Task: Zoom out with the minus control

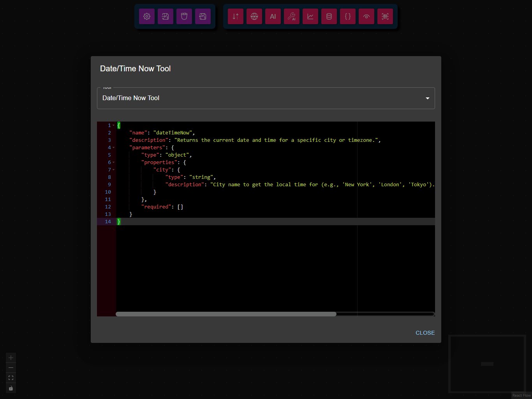Action: point(11,368)
